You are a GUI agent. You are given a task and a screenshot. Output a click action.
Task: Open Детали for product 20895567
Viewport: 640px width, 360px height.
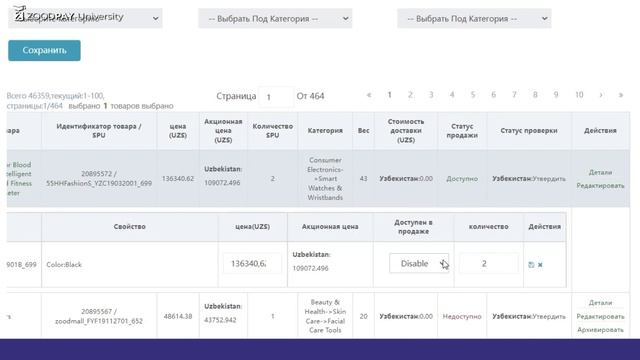pos(600,303)
